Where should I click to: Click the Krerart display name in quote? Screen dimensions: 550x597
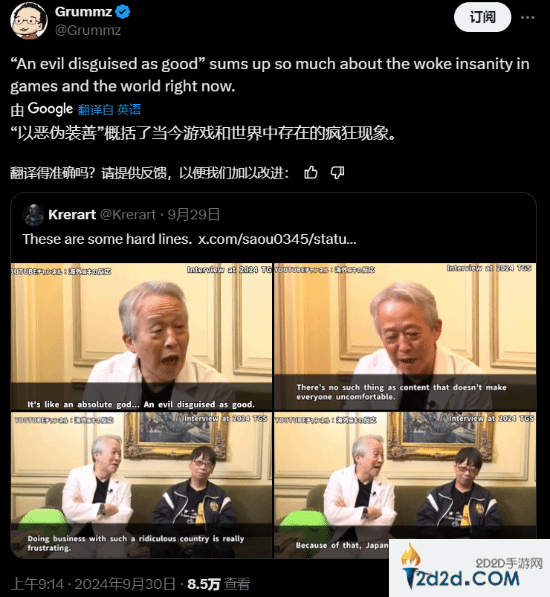(72, 215)
